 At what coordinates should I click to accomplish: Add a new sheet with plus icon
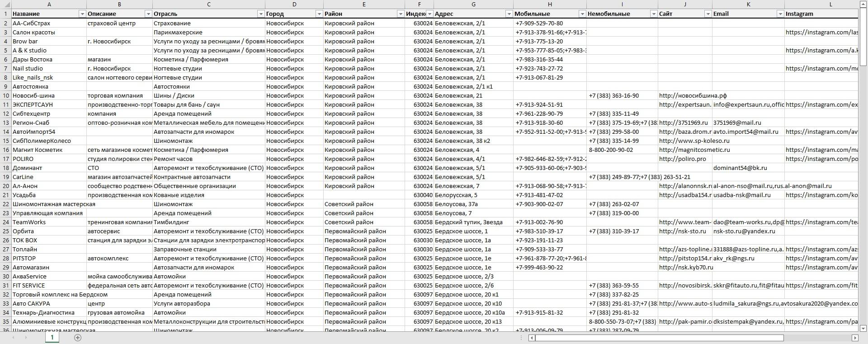78,338
